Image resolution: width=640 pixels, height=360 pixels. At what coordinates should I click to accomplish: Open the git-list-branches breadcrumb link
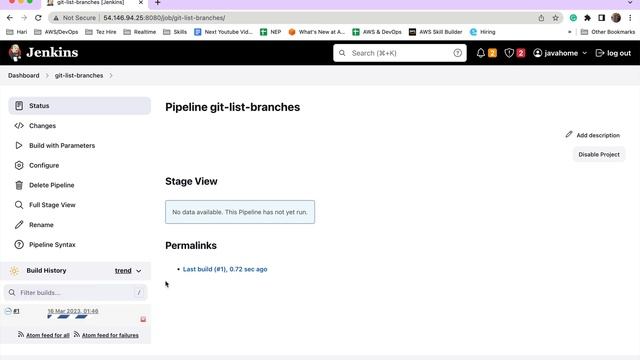click(79, 76)
